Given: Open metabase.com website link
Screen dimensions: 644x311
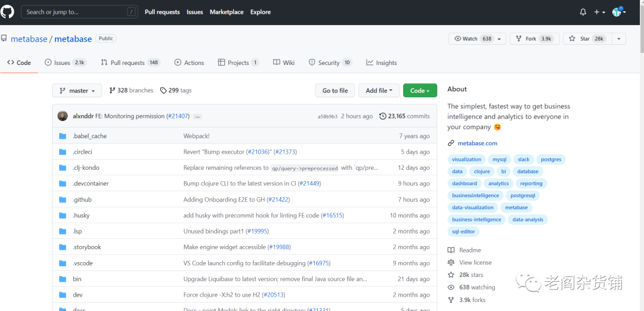Looking at the screenshot, I should coord(477,143).
